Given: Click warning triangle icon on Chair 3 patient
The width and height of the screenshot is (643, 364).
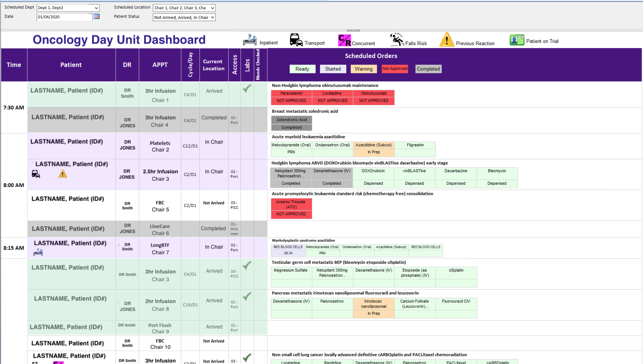Looking at the screenshot, I should pyautogui.click(x=63, y=174).
